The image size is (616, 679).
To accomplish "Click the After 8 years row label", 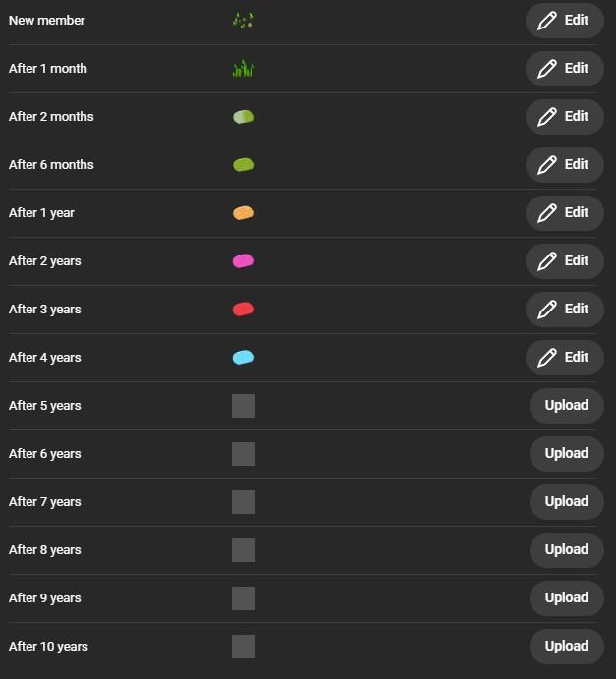I will click(x=45, y=550).
